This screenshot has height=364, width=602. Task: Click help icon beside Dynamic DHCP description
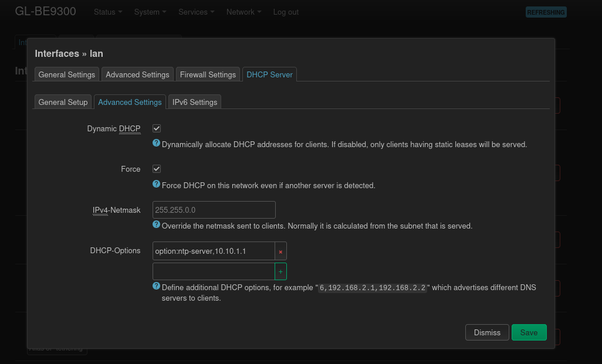[156, 143]
